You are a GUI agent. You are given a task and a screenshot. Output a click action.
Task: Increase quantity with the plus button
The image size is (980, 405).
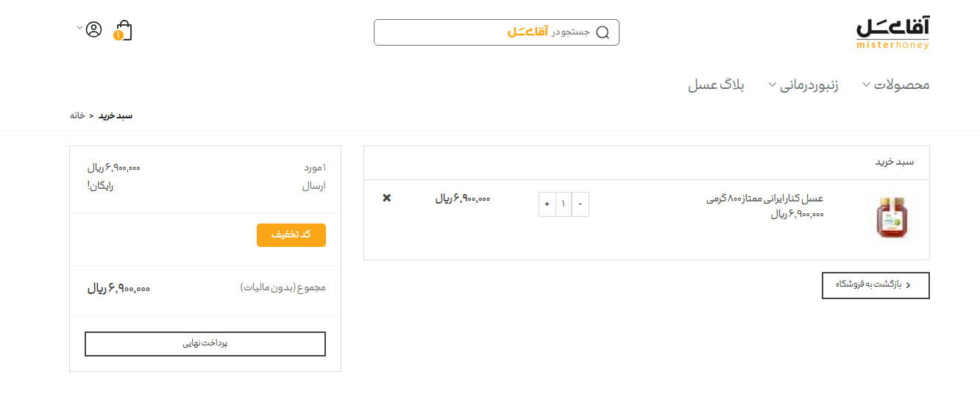pos(547,204)
